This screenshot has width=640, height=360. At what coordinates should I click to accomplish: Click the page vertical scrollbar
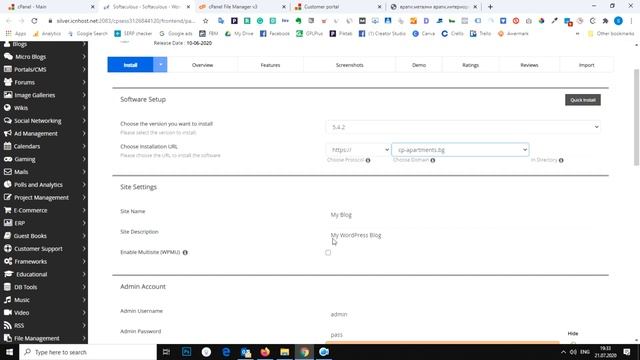(x=636, y=117)
